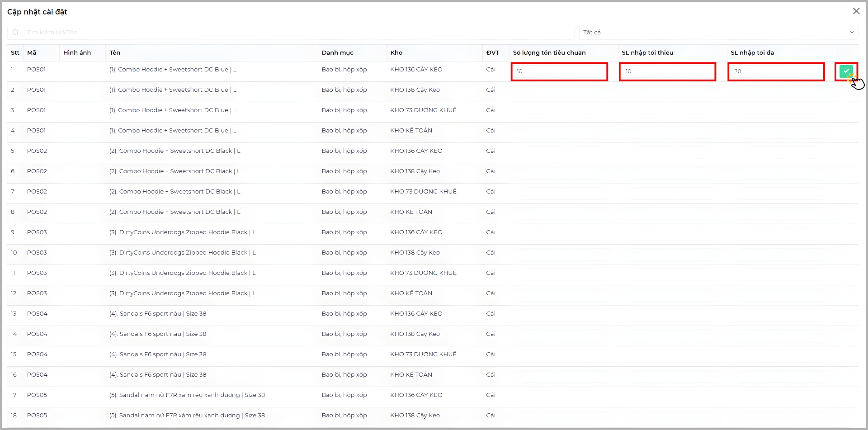
Task: Click the POS04 code in row 16
Action: [x=37, y=375]
